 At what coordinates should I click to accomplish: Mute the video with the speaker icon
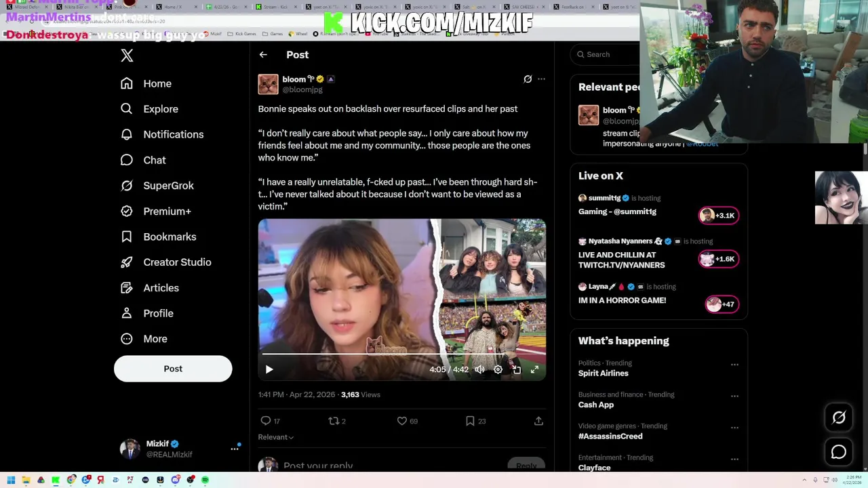pos(479,369)
